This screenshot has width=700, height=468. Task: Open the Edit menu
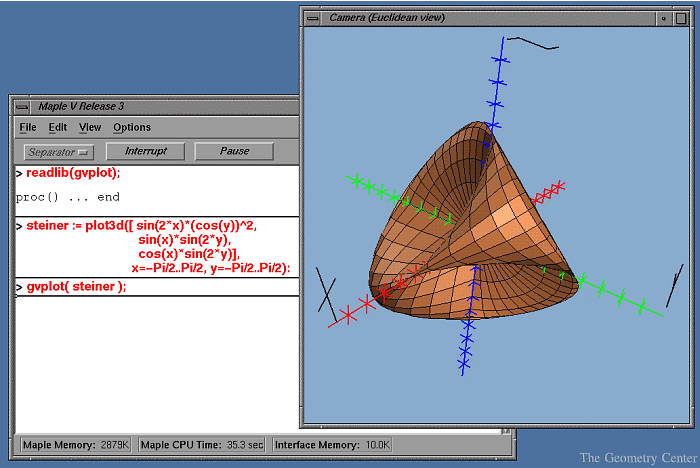click(58, 127)
